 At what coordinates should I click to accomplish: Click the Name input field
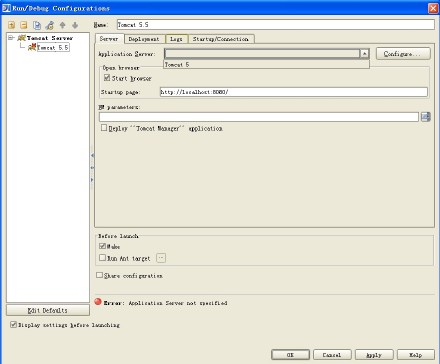coord(276,25)
